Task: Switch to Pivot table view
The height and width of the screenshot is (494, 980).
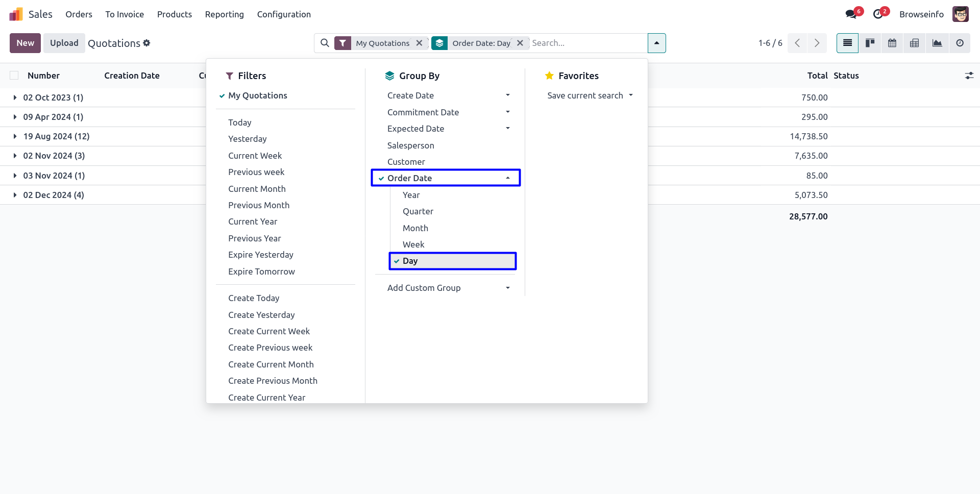Action: (915, 43)
